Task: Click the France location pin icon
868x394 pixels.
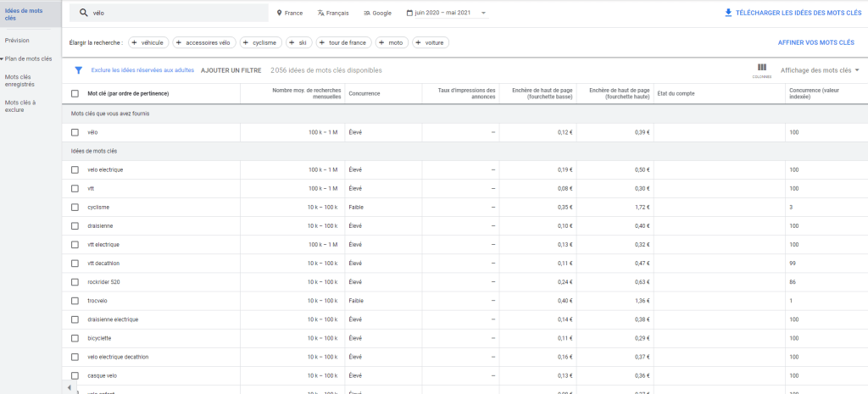Action: pos(280,13)
